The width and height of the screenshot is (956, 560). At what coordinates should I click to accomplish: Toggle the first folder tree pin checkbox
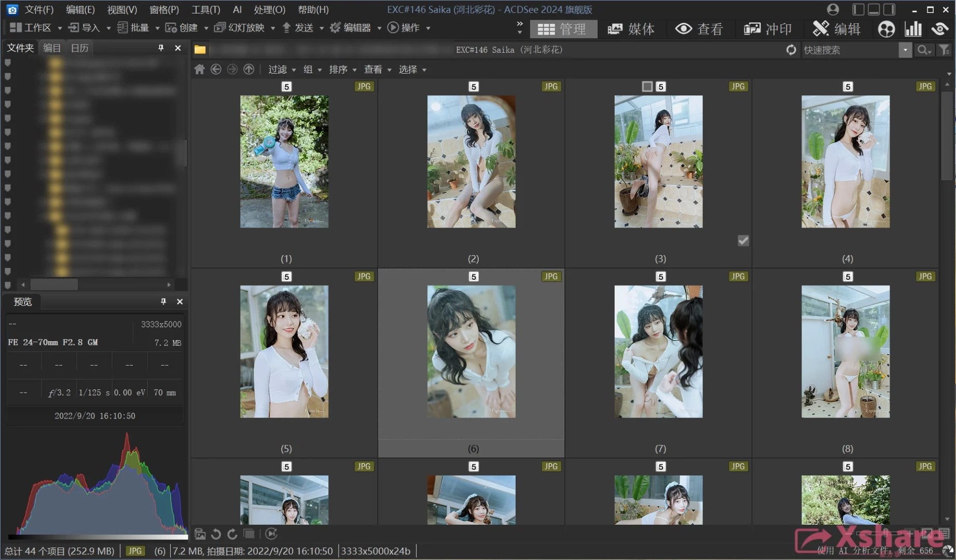click(8, 63)
